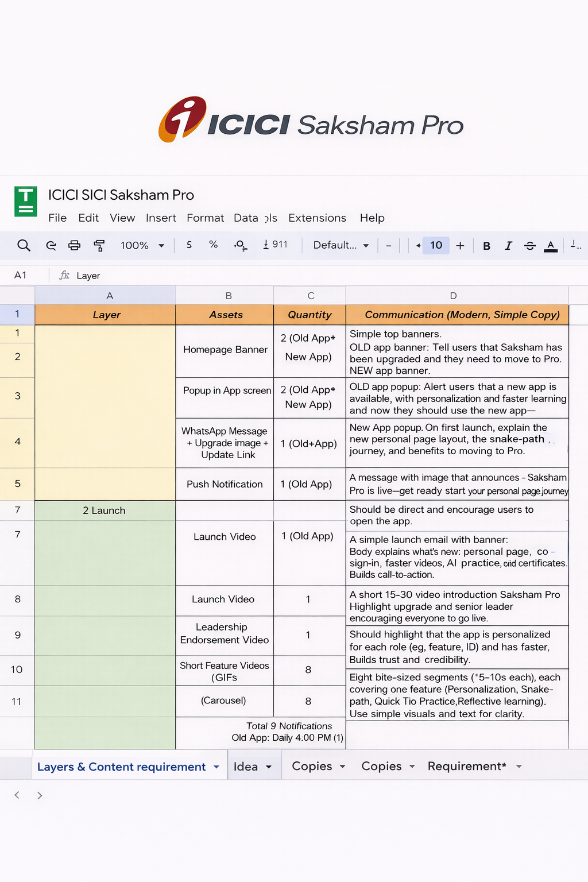Click the green Sheets logo icon
588x882 pixels.
tap(26, 201)
